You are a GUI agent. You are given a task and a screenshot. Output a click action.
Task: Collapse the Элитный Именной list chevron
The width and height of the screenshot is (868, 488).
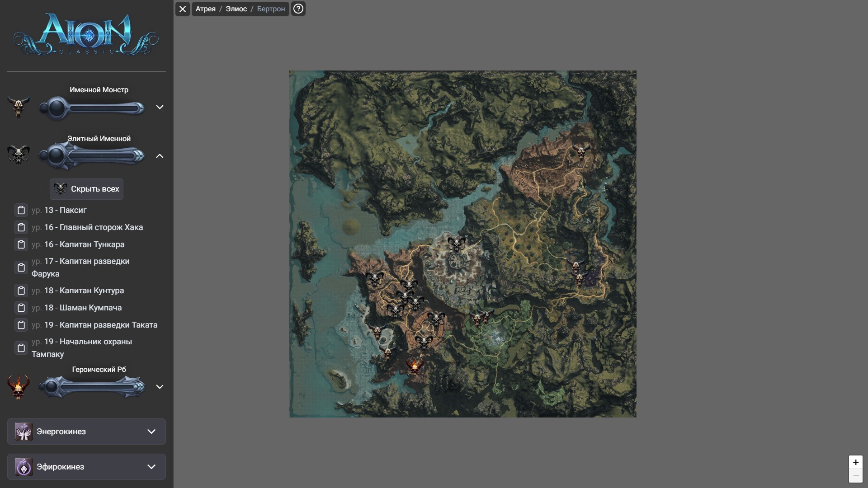tap(160, 156)
